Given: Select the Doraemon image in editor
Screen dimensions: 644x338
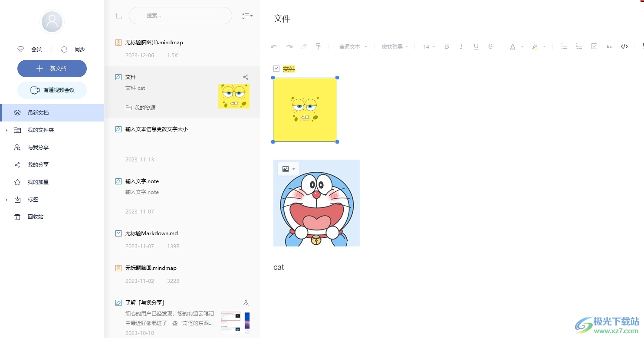Looking at the screenshot, I should tap(317, 203).
